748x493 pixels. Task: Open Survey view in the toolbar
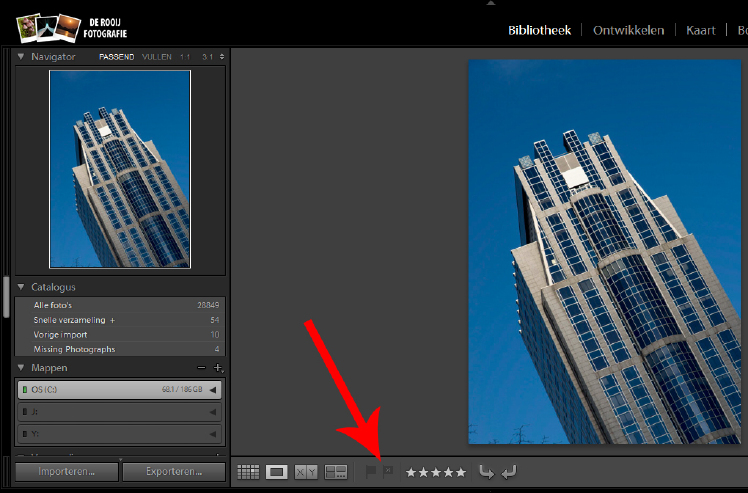336,472
